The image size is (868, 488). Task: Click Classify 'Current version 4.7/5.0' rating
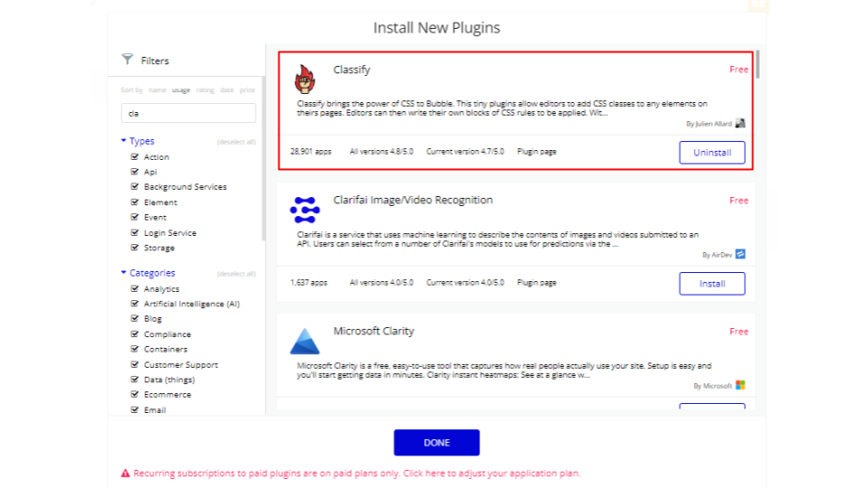point(465,151)
